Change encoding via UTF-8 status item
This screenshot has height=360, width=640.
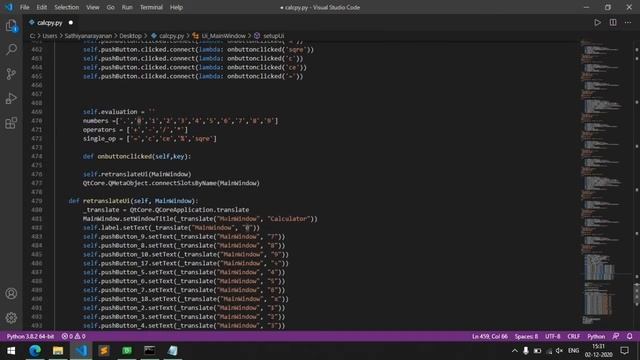point(553,336)
